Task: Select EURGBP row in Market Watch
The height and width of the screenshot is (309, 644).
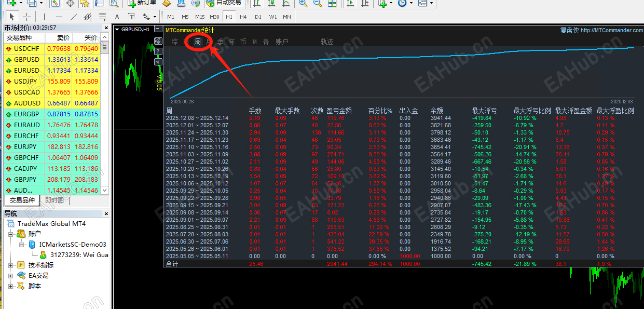Action: point(52,114)
